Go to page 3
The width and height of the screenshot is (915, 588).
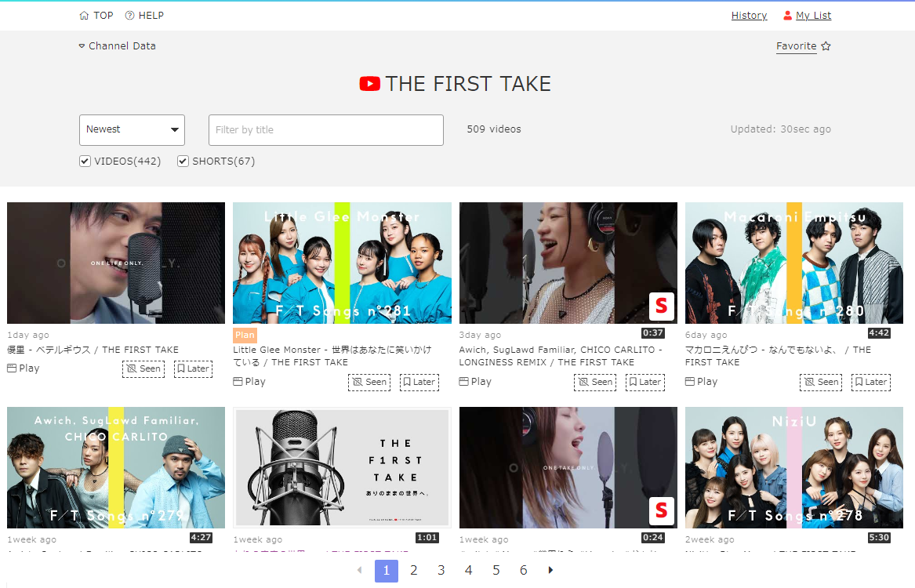pyautogui.click(x=441, y=571)
